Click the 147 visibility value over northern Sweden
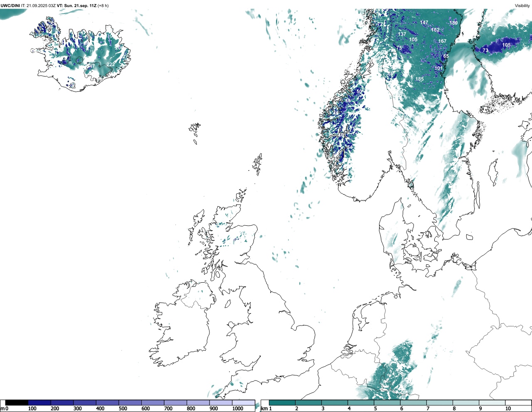532x412 pixels. tap(424, 23)
